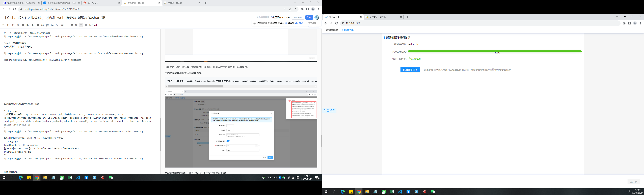This screenshot has height=195, width=644.
Task: Open the volume control in the system tray
Action: coord(276,178)
